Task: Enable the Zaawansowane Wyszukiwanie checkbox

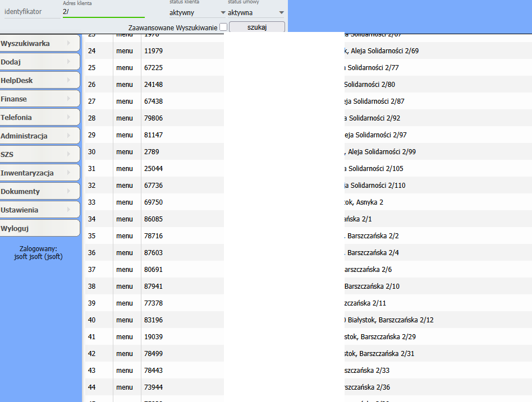Action: [223, 27]
